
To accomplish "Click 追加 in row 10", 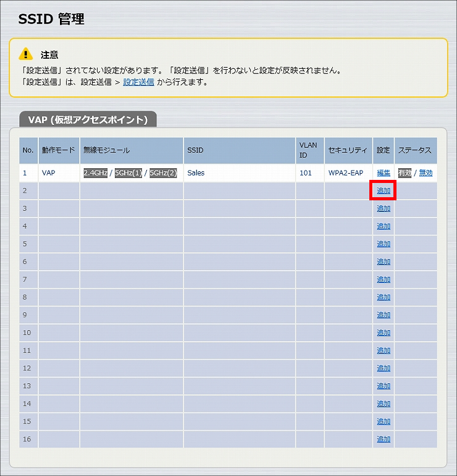I will pyautogui.click(x=384, y=333).
